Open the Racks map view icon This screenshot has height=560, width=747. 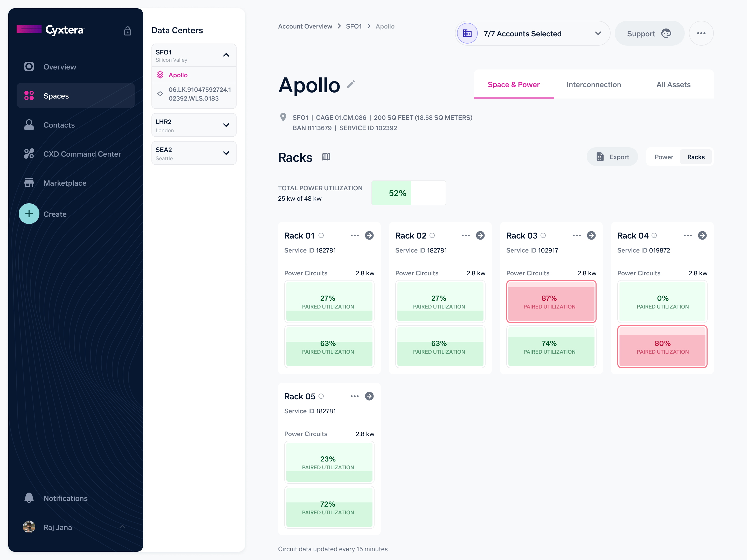pos(326,157)
